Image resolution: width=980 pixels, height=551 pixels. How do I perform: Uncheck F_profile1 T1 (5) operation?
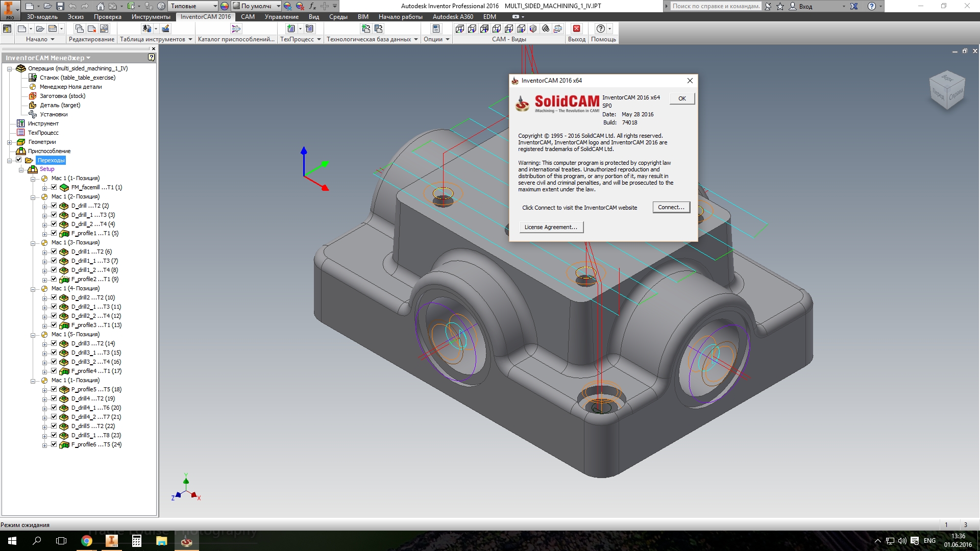(54, 233)
